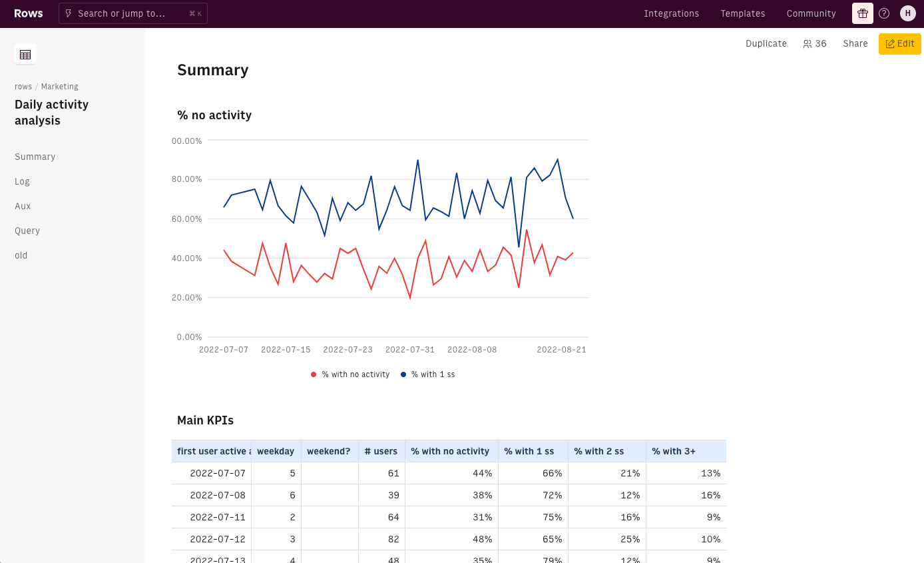Viewport: 924px width, 563px height.
Task: Select the 16% cell in 2022-07-08 row
Action: click(686, 495)
